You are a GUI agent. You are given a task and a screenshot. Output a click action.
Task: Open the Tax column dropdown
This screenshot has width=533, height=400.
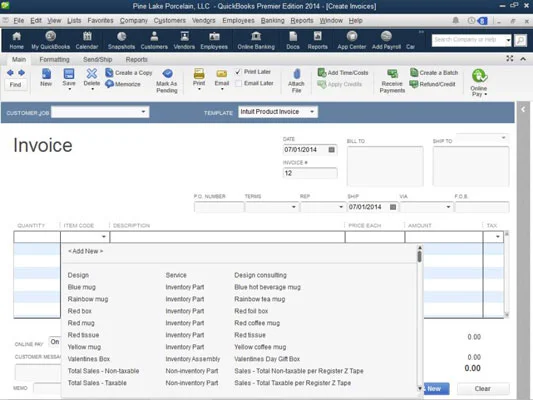coord(498,237)
